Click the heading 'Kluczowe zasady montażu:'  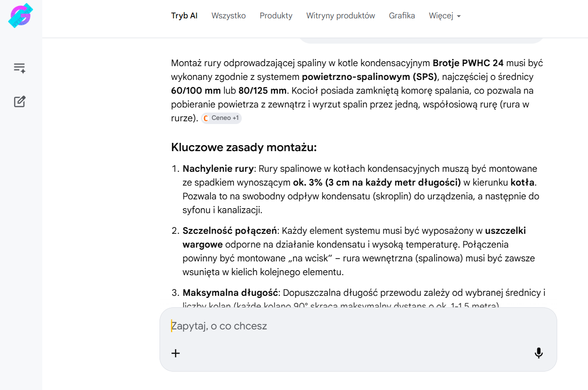pos(244,147)
